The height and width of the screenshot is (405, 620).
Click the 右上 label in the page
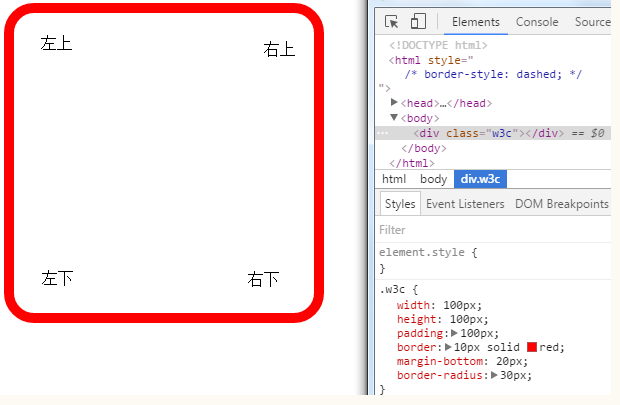click(279, 49)
